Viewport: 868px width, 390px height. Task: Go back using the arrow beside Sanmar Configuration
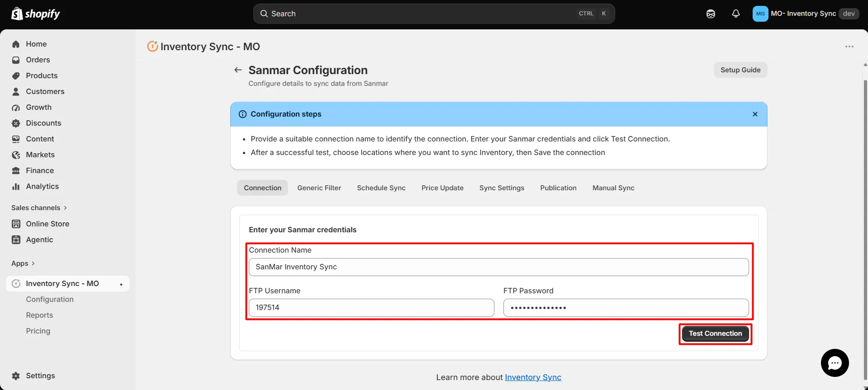point(238,70)
